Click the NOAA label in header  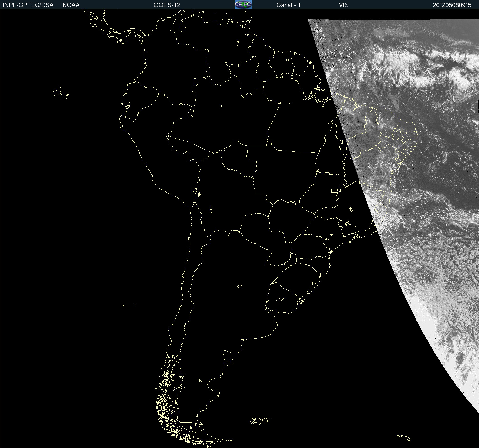click(x=71, y=5)
